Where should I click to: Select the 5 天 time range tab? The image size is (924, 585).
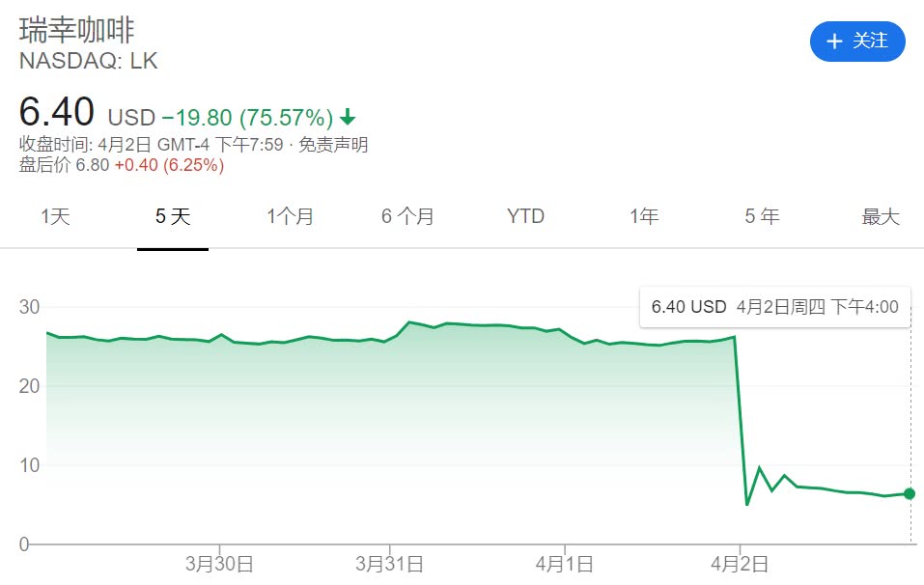click(173, 217)
